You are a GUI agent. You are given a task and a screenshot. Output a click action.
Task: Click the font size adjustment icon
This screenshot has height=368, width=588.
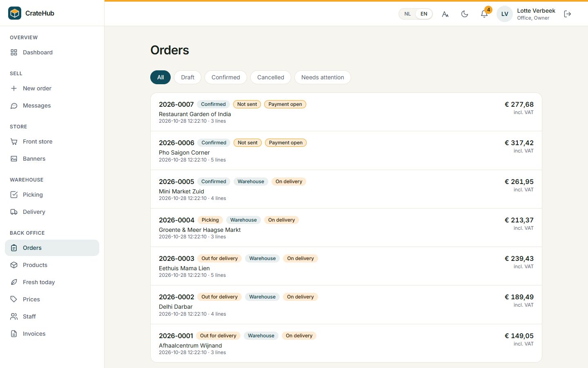(445, 14)
